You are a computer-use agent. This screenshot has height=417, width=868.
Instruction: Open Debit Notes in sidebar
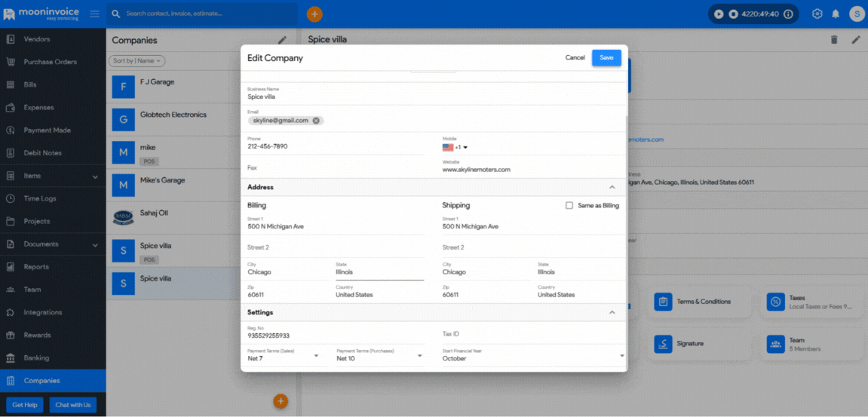pyautogui.click(x=53, y=153)
